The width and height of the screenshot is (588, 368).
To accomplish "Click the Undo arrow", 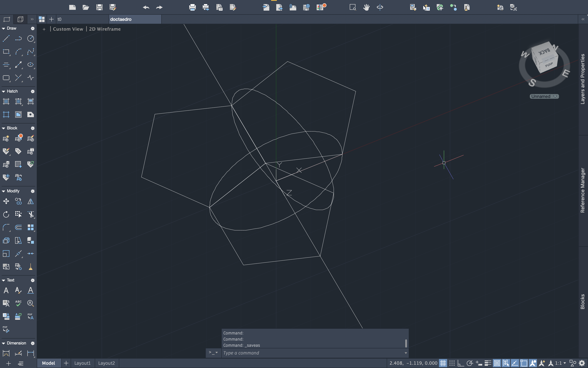I will (x=146, y=7).
